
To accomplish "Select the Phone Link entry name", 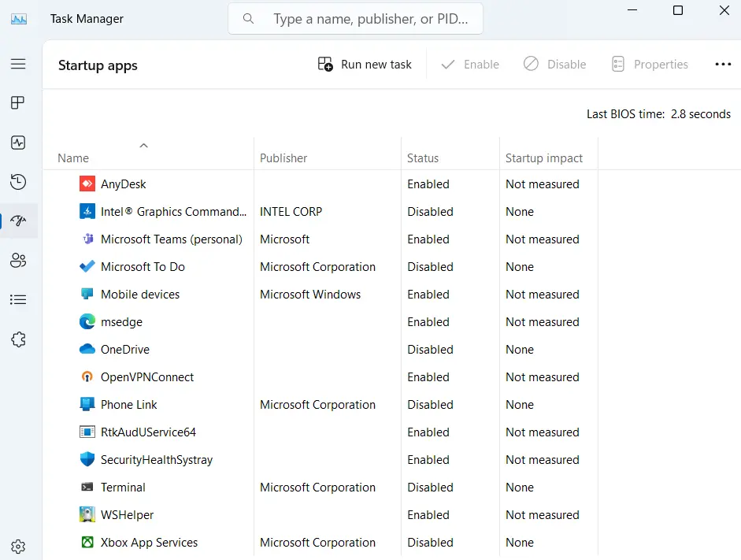I will pyautogui.click(x=129, y=405).
